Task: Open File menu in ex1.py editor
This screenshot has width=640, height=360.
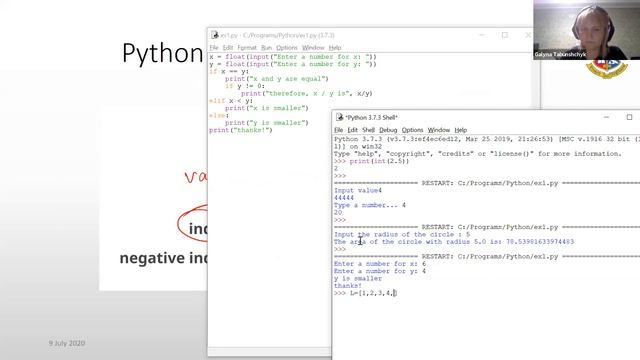Action: click(x=214, y=48)
